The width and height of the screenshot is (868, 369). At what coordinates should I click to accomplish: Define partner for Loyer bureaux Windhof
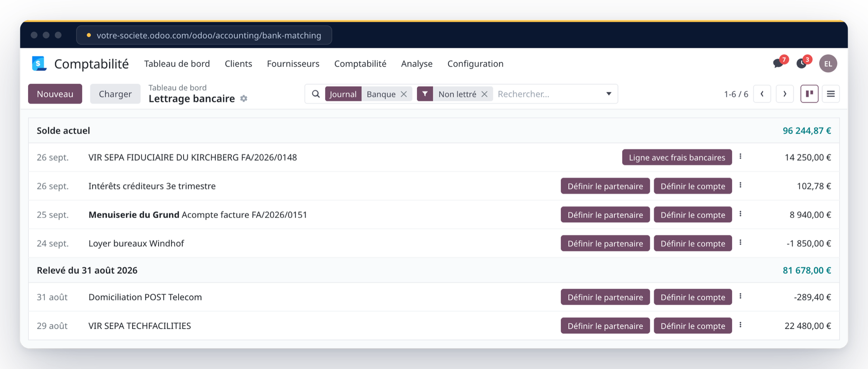605,243
